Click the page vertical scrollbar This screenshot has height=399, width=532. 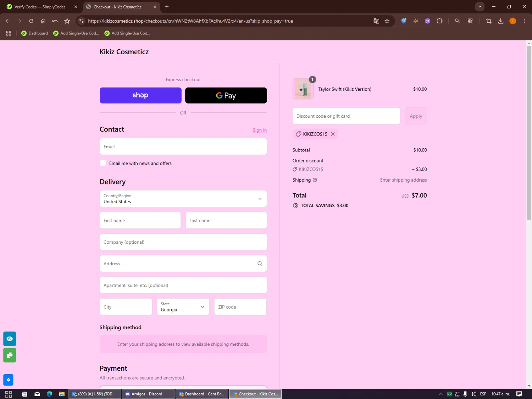[529, 133]
